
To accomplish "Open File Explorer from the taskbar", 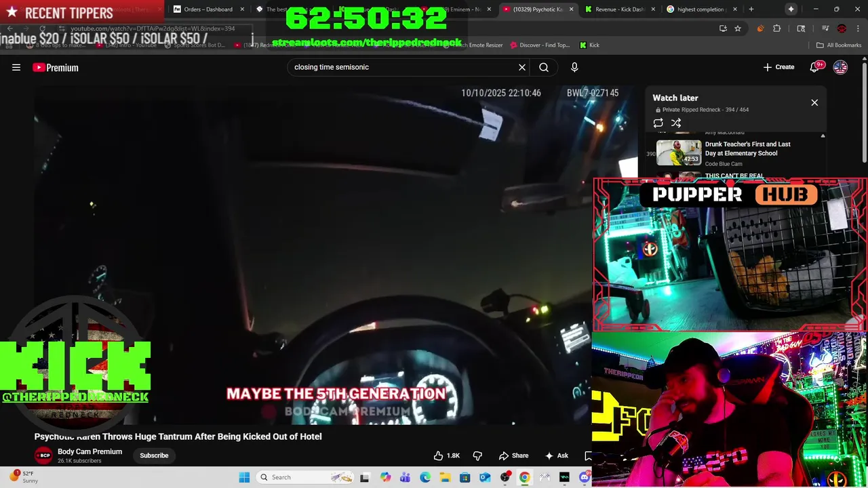I will tap(445, 477).
